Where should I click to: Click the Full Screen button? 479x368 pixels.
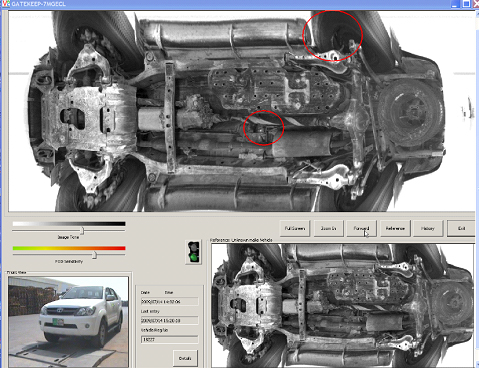point(295,228)
